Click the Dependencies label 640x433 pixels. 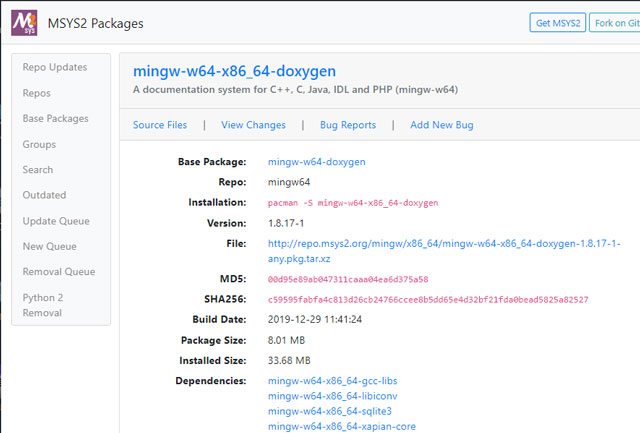pos(211,381)
